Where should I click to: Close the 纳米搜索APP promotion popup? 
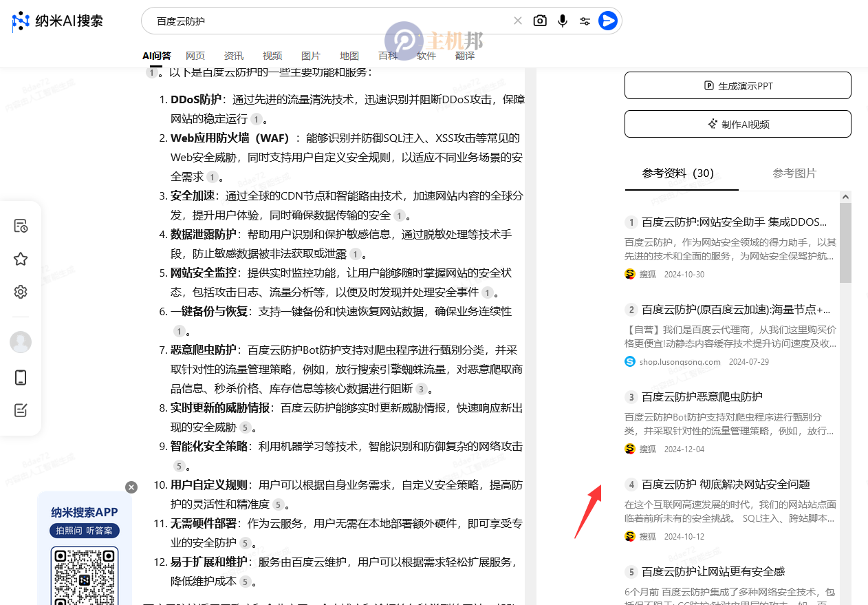(131, 487)
